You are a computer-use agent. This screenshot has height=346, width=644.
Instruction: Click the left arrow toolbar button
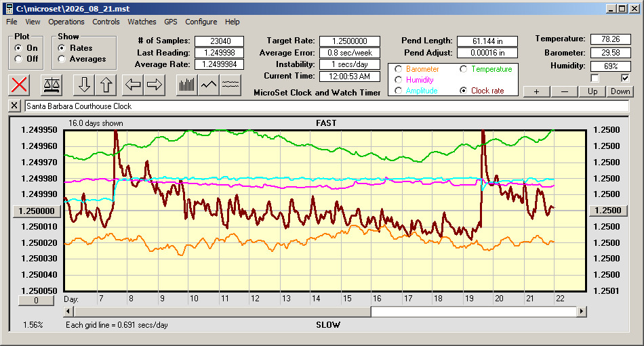[133, 85]
